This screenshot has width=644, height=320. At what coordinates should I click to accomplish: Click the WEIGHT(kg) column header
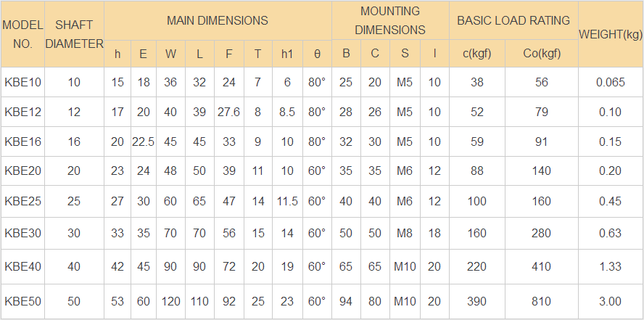611,35
